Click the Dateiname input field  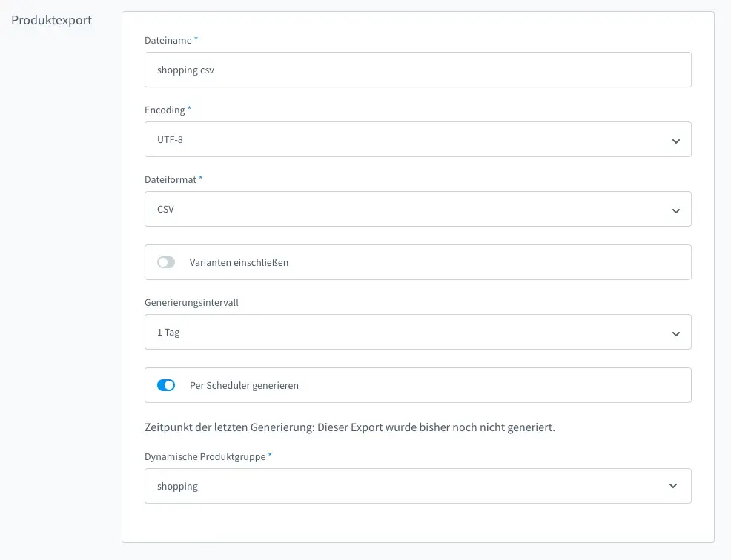(x=417, y=70)
